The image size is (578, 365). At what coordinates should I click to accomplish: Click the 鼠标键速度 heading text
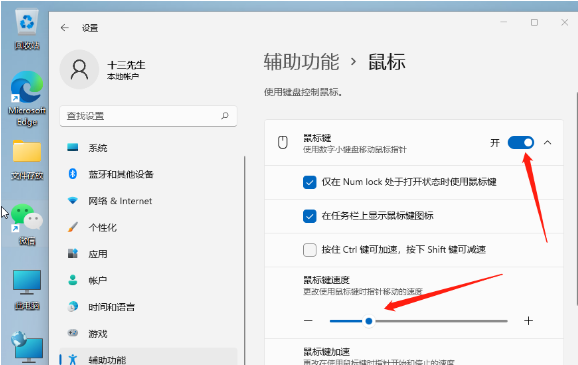[327, 280]
